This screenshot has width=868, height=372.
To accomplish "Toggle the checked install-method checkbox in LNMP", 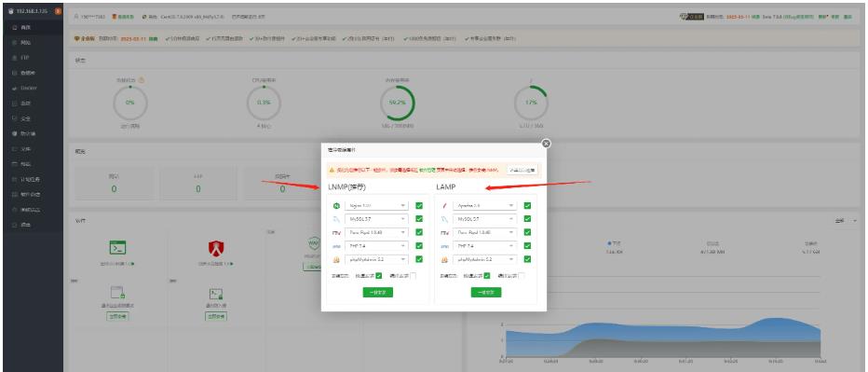I will pyautogui.click(x=379, y=276).
